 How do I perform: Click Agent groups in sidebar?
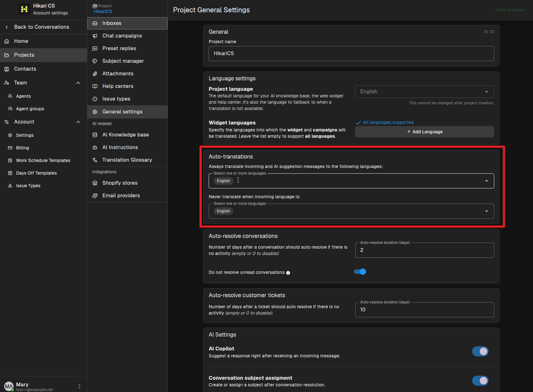(43, 109)
